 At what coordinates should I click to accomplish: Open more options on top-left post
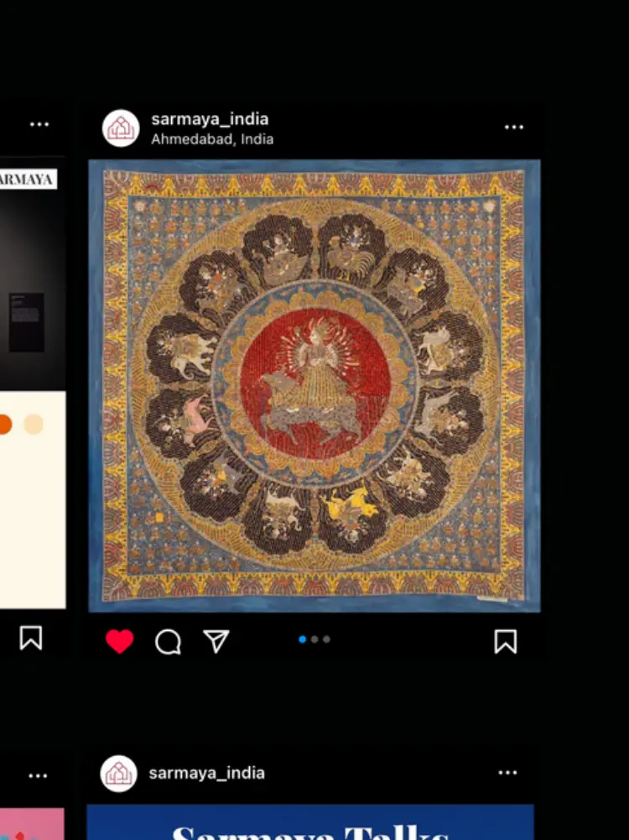tap(39, 124)
